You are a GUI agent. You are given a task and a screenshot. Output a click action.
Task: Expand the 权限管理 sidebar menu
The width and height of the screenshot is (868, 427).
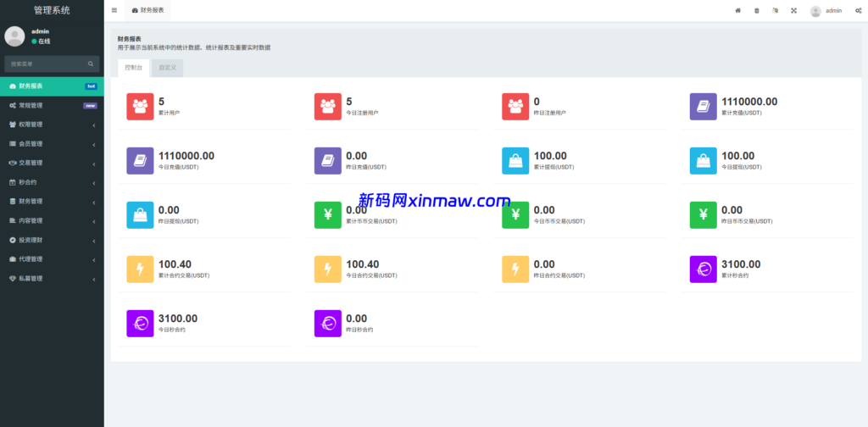52,125
